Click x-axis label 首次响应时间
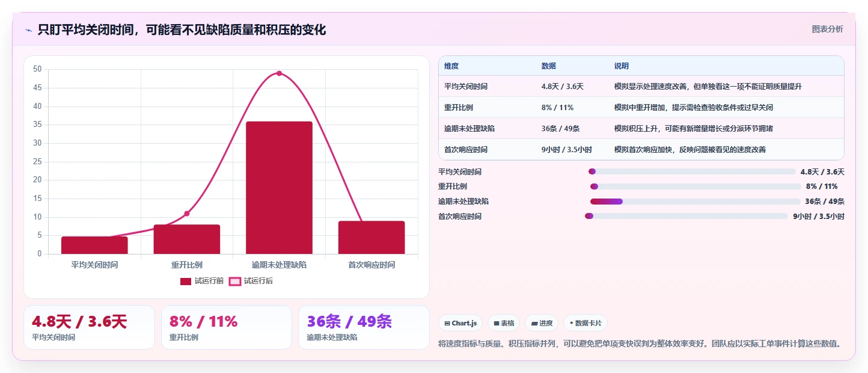This screenshot has width=868, height=373. (371, 265)
